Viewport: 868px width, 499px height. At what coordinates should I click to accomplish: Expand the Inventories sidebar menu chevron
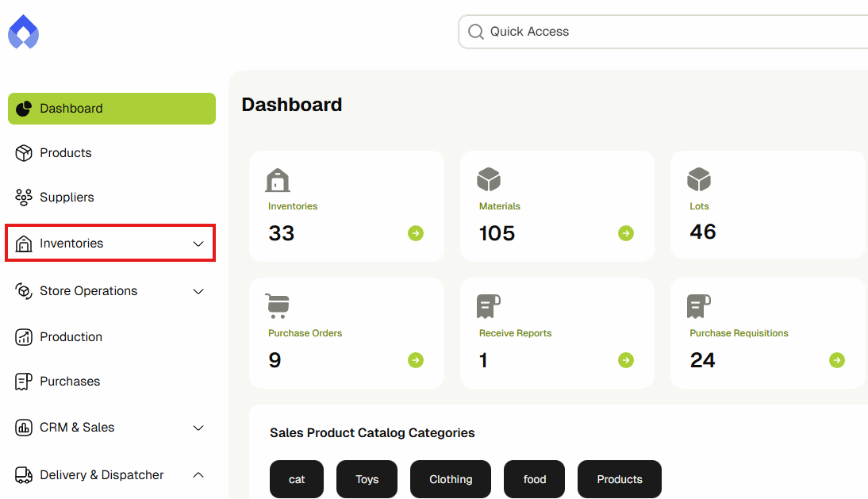coord(198,244)
